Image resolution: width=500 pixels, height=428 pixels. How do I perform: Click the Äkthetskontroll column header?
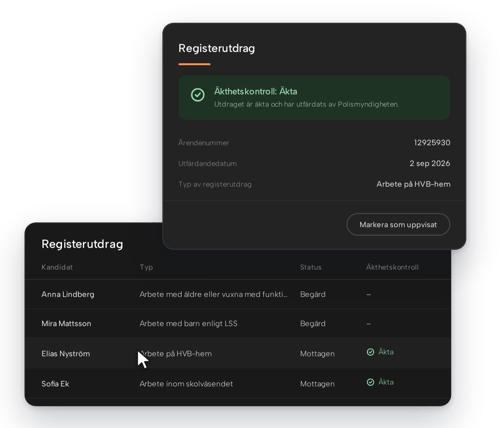pyautogui.click(x=392, y=267)
